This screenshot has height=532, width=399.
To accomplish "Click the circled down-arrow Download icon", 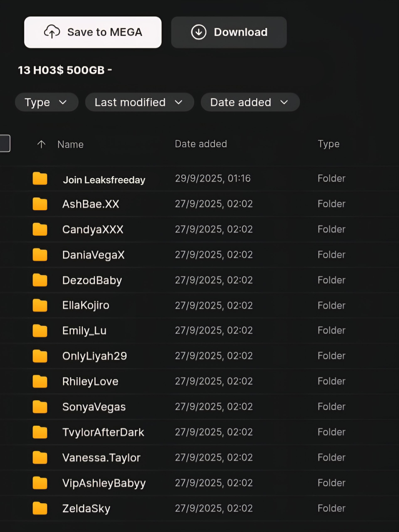I will (199, 32).
